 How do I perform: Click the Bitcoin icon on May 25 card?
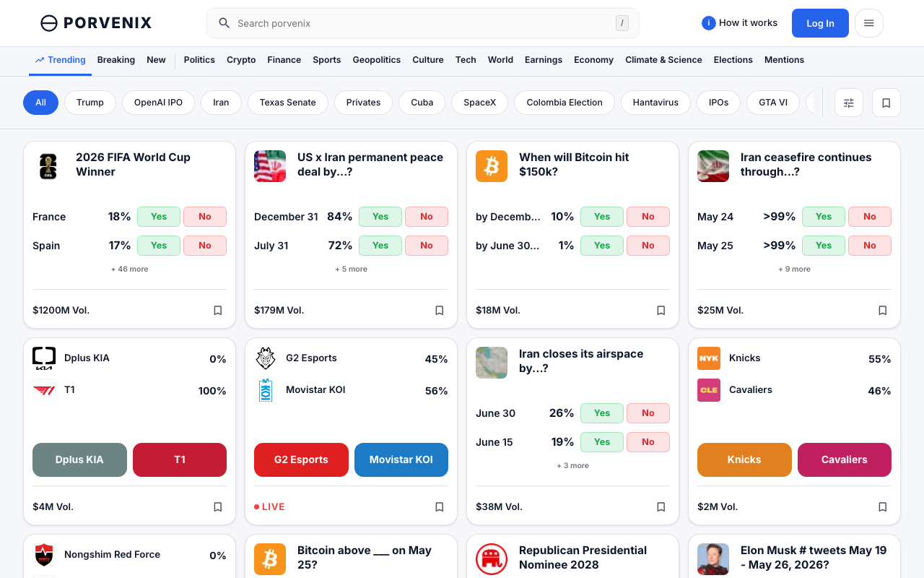coord(270,559)
